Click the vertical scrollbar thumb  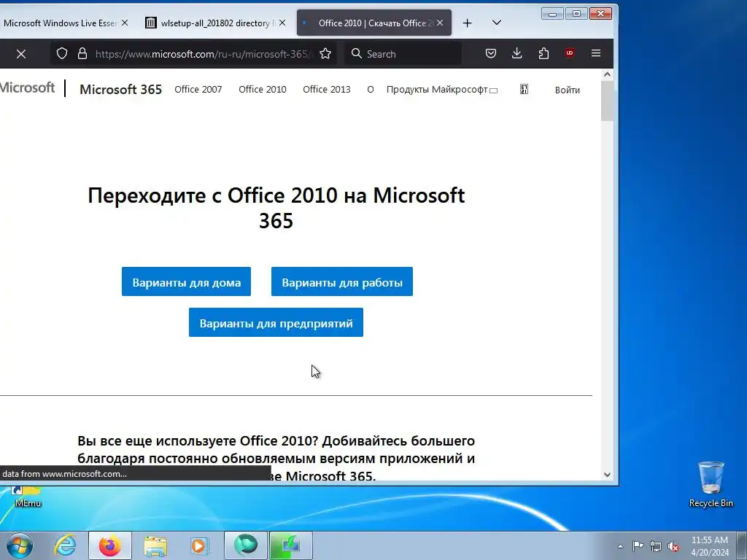pyautogui.click(x=607, y=101)
